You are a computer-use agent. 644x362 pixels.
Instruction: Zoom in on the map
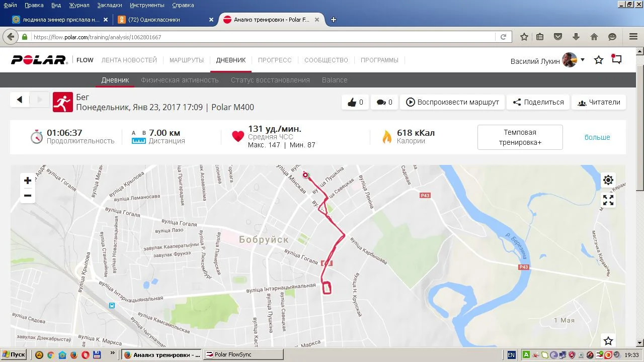pyautogui.click(x=28, y=180)
